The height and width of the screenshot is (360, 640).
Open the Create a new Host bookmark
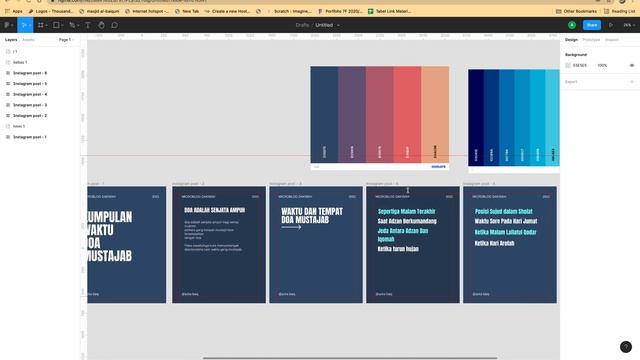pos(227,11)
